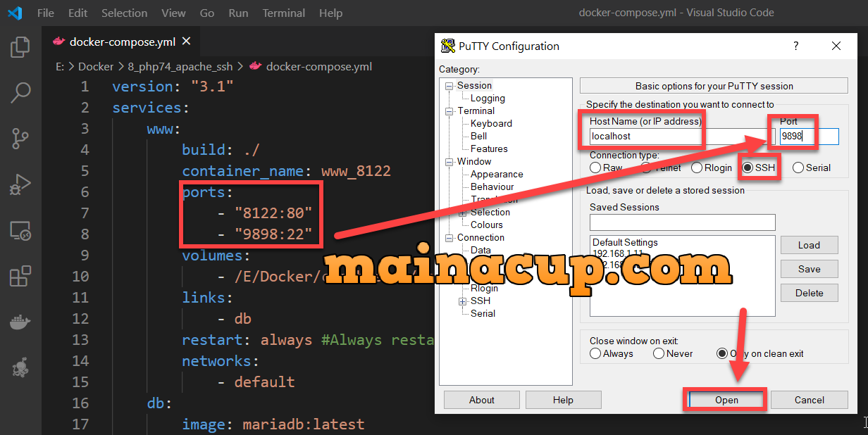
Task: Select Appearance in PuTTY category tree
Action: coord(497,174)
